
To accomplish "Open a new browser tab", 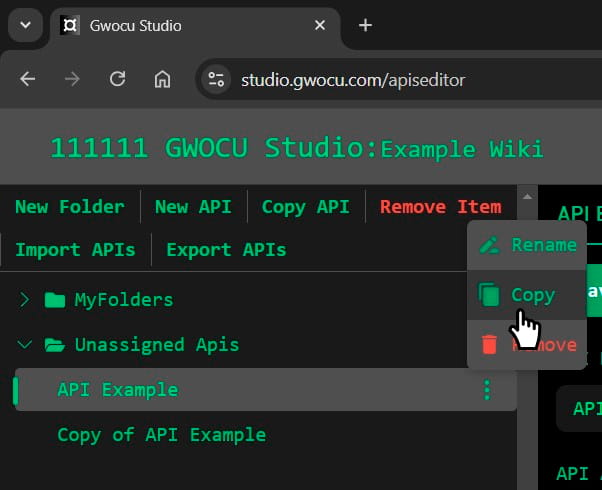I will 365,25.
